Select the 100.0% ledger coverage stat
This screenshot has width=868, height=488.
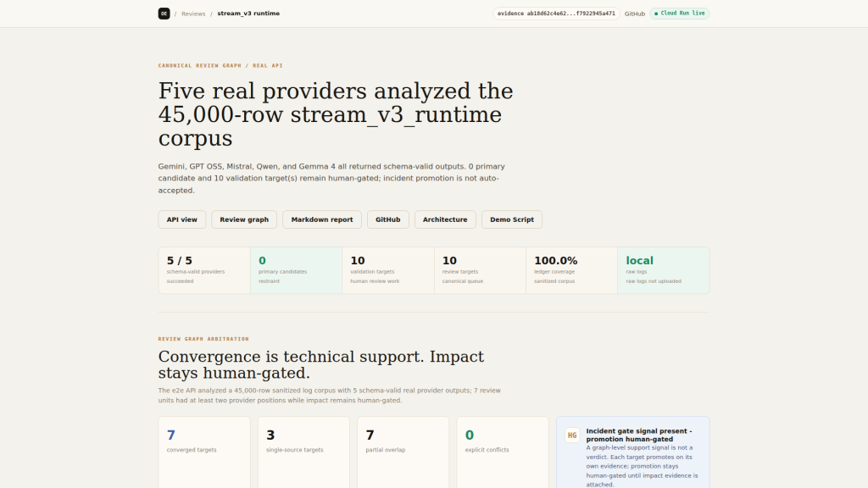click(572, 270)
